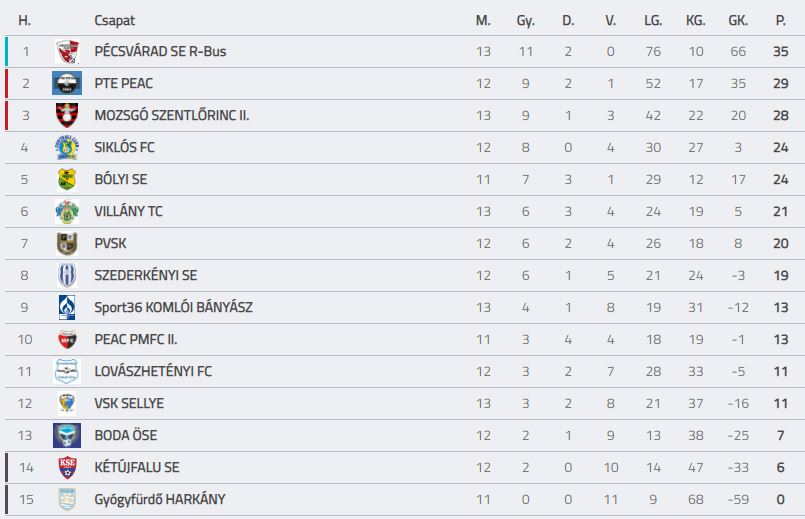Sort table by the P. points column
Viewport: 805px width, 519px height.
pos(780,21)
